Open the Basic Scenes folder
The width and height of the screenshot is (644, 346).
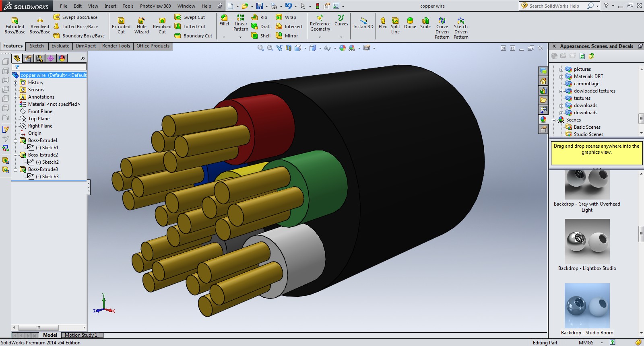(x=583, y=127)
